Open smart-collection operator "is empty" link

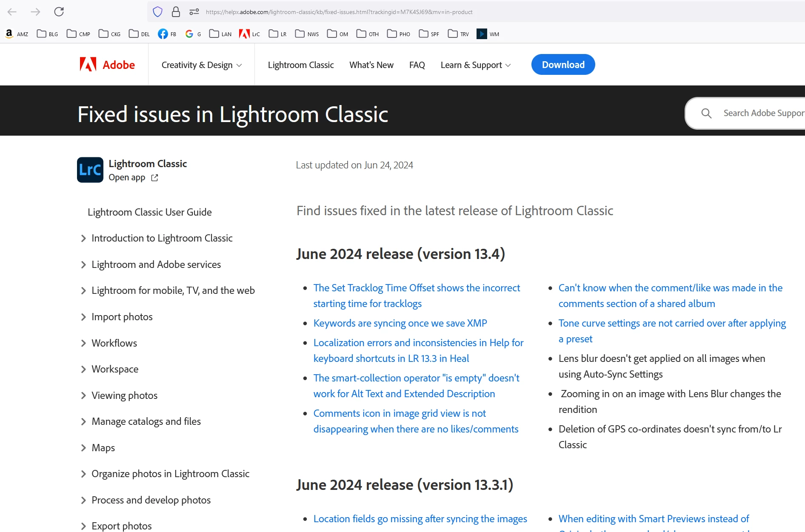(416, 386)
